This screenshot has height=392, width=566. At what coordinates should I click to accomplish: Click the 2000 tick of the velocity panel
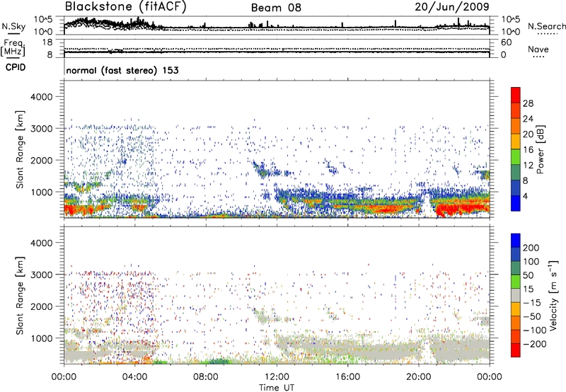pyautogui.click(x=41, y=306)
